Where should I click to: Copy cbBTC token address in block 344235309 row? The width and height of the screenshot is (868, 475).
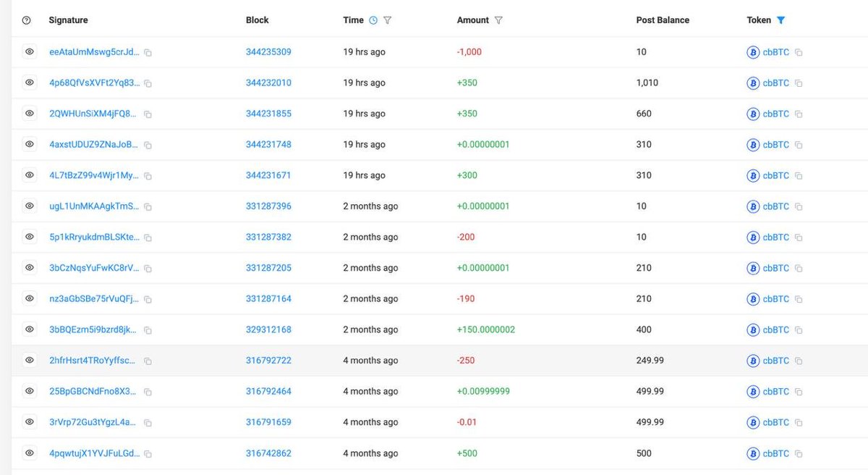click(799, 53)
